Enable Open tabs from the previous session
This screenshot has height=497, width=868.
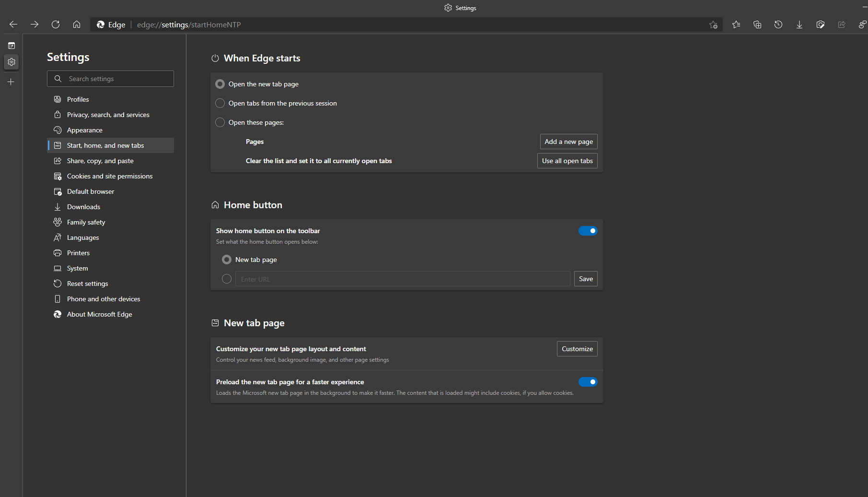[x=220, y=103]
